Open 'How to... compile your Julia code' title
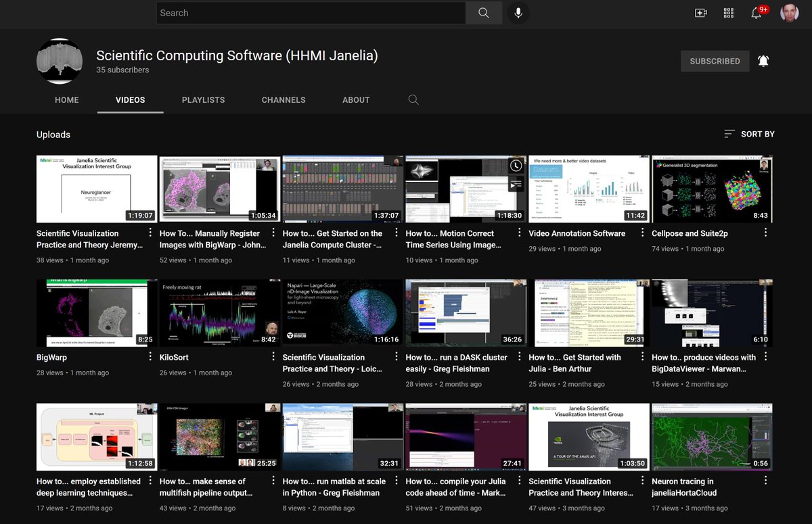 [x=456, y=487]
